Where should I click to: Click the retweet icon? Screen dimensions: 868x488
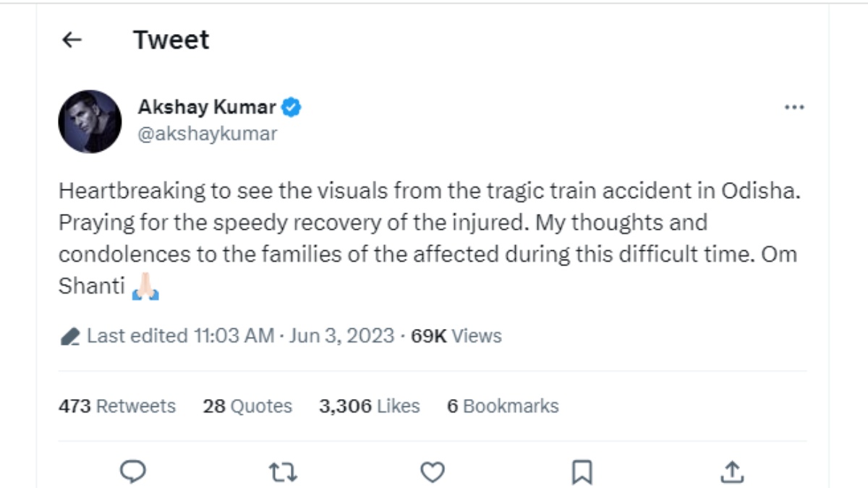tap(282, 472)
